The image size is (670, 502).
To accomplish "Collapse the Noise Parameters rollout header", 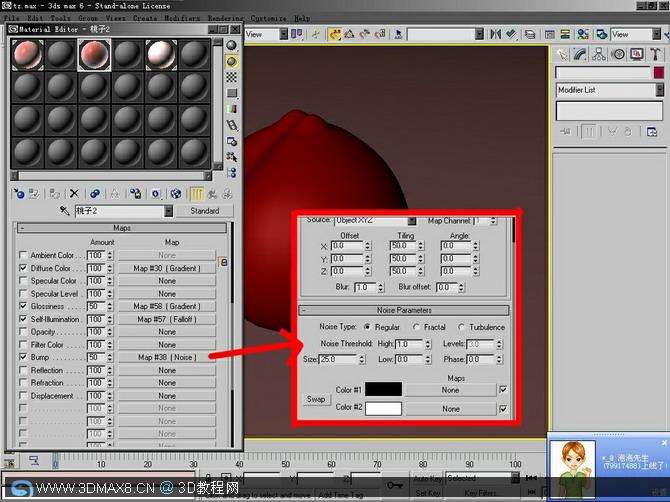I will point(404,310).
